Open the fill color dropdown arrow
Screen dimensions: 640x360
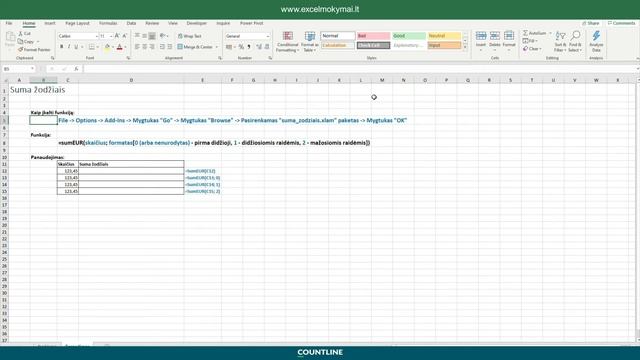[x=113, y=47]
